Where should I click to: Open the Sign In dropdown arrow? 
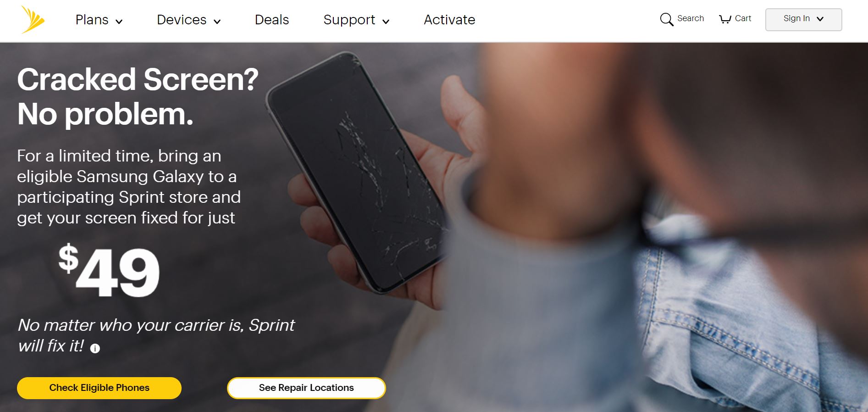click(x=820, y=19)
